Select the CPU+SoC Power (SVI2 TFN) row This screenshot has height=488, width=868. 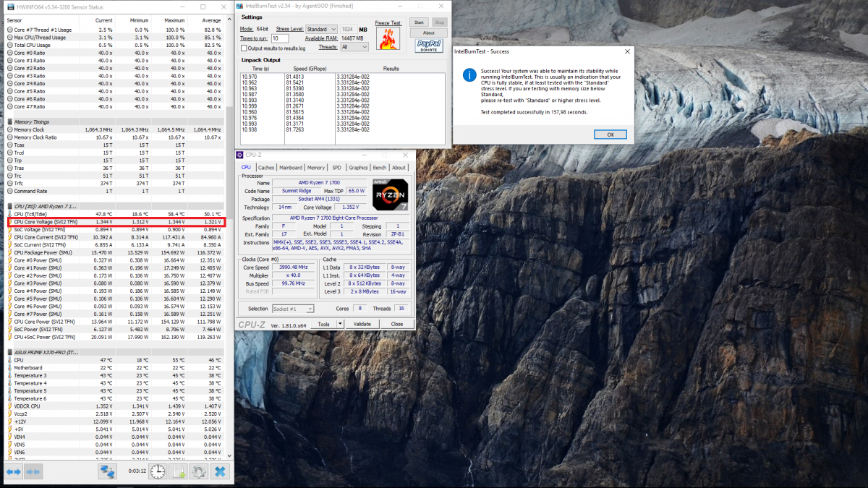pos(114,337)
